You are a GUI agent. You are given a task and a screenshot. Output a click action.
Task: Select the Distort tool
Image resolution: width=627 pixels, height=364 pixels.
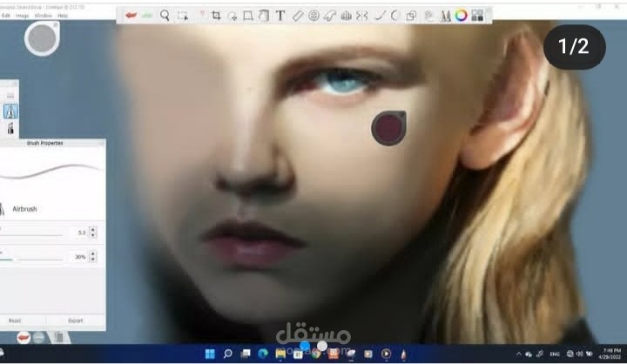click(x=248, y=16)
